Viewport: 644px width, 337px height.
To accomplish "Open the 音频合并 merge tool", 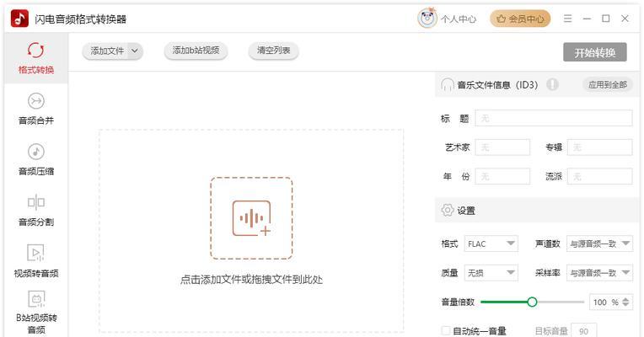I will tap(36, 109).
